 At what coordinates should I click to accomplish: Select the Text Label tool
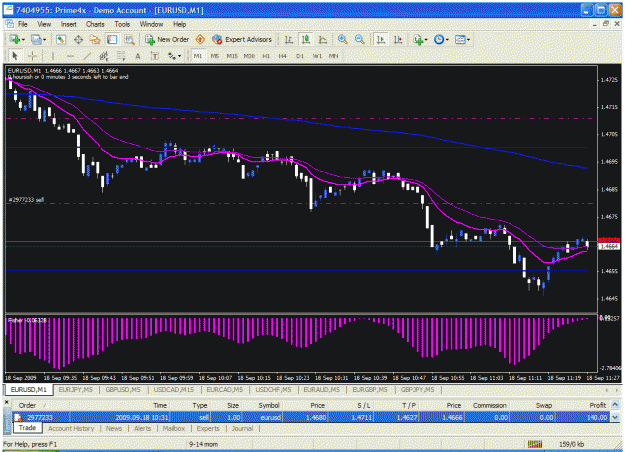click(155, 56)
